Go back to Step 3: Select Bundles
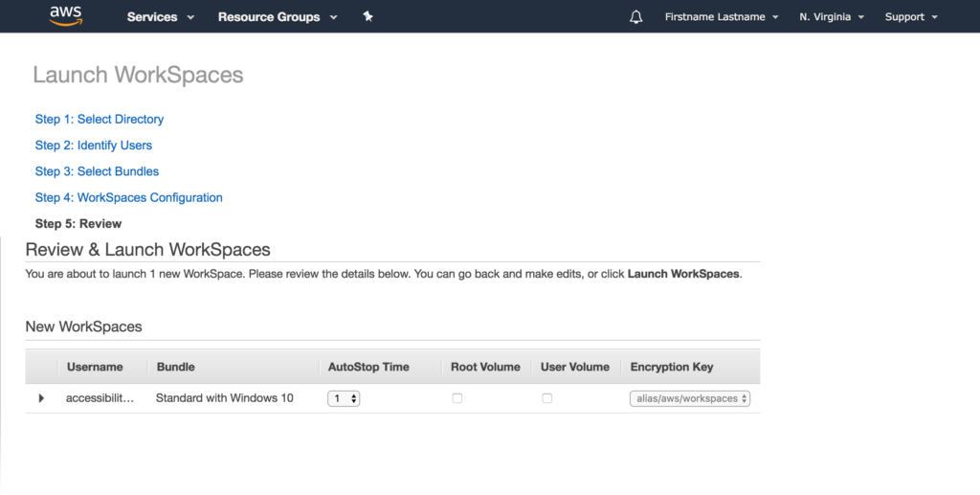The height and width of the screenshot is (495, 980). pos(97,171)
